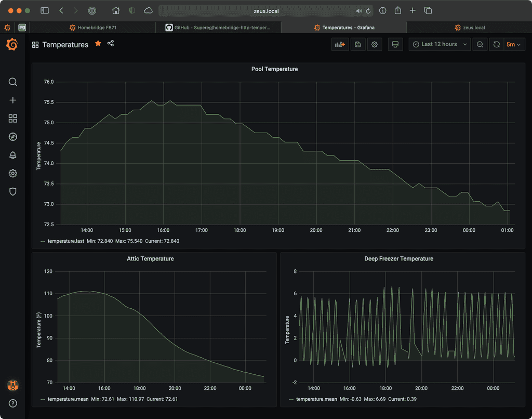Open the Alerting bell icon
This screenshot has width=532, height=419.
click(13, 155)
